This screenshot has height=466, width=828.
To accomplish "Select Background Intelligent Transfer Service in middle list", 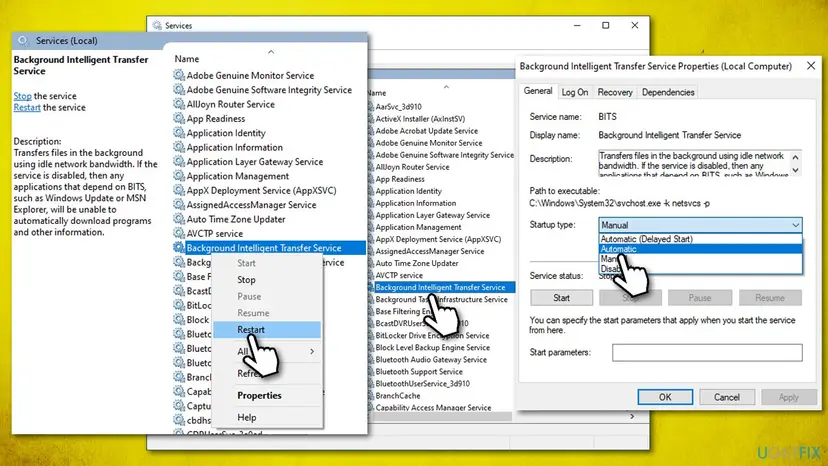I will click(440, 287).
